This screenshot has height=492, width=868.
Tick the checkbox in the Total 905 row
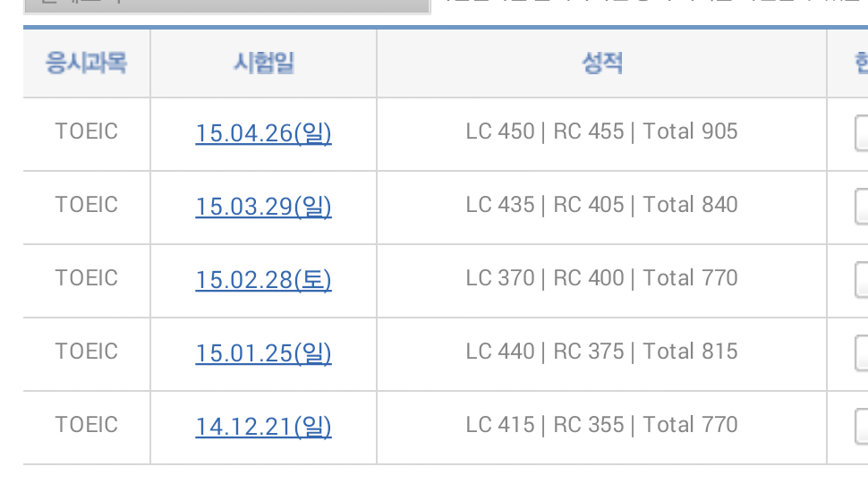pos(862,133)
